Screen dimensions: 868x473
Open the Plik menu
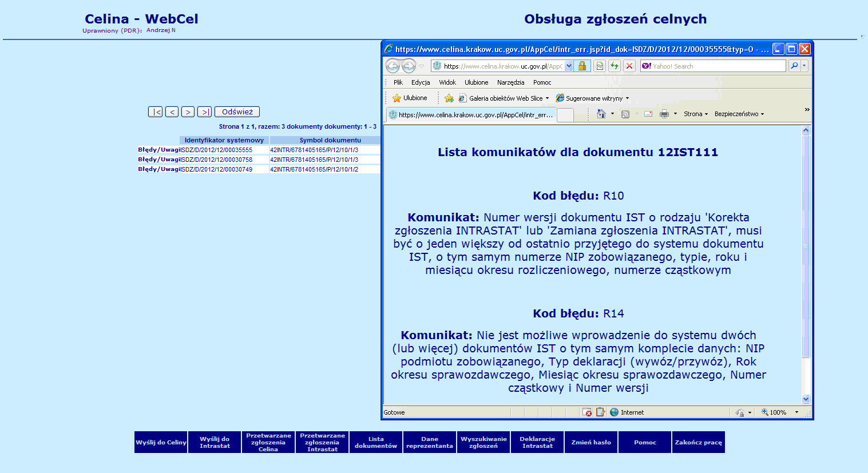click(398, 82)
